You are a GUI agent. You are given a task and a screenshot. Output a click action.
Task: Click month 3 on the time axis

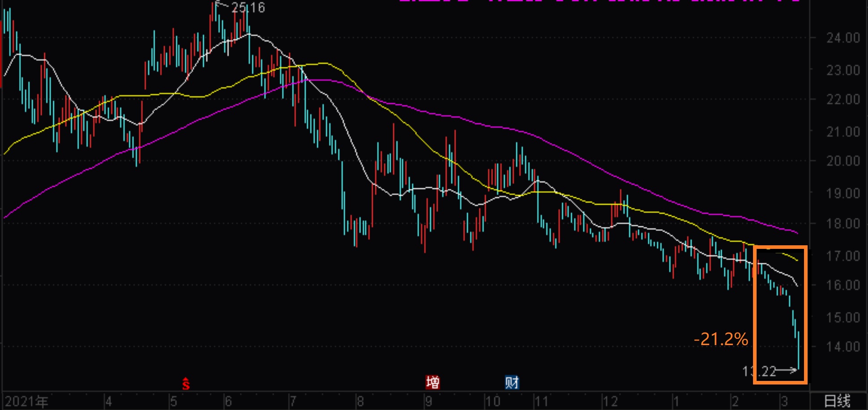coord(784,401)
